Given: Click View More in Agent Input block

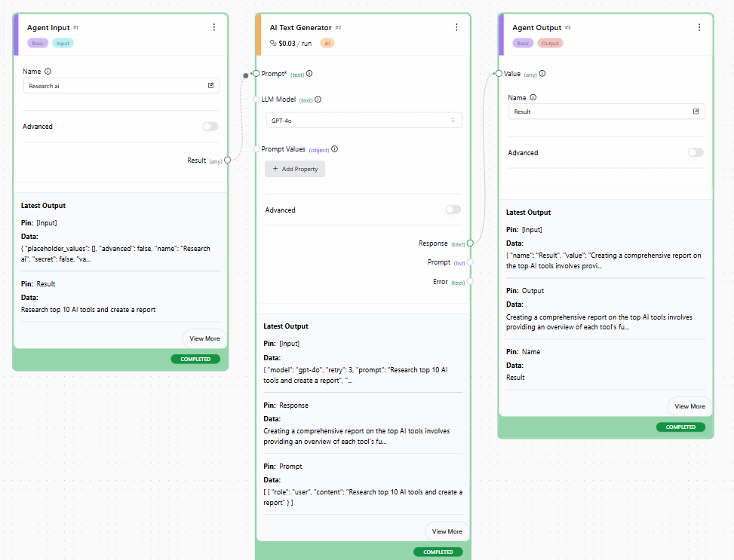Looking at the screenshot, I should 204,338.
